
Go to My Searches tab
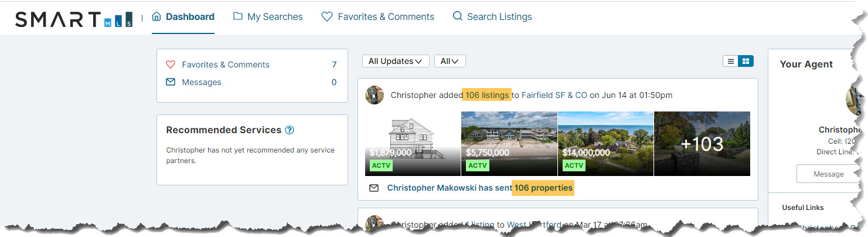[x=268, y=17]
